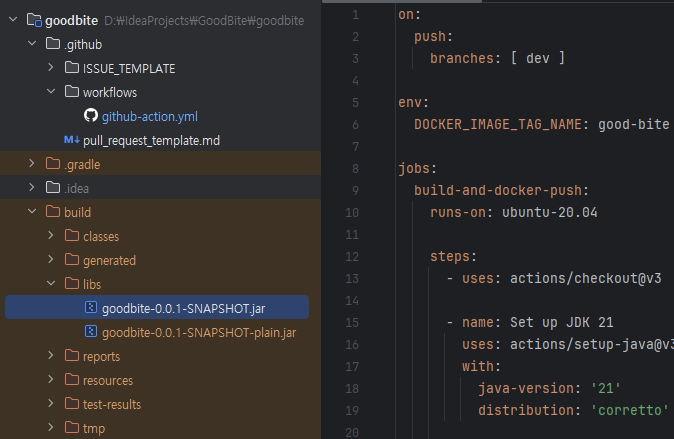674x439 pixels.
Task: Select the workflows folder name
Action: [x=110, y=92]
